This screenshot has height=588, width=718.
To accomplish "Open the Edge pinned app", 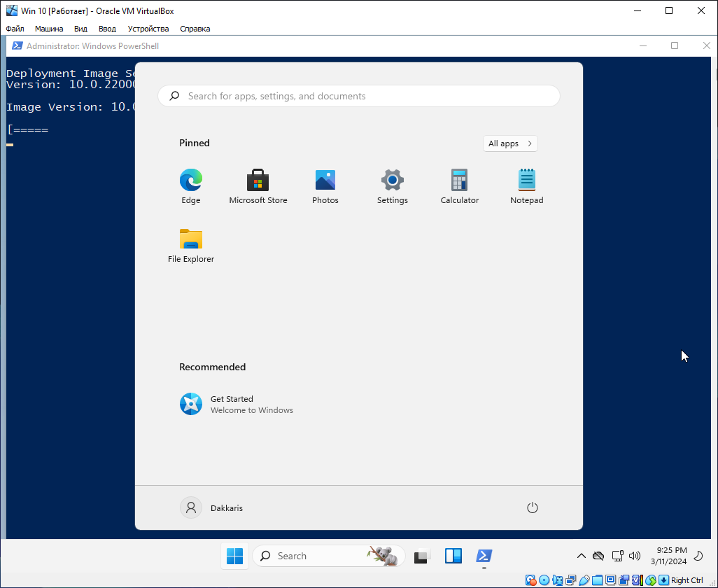I will [x=191, y=187].
